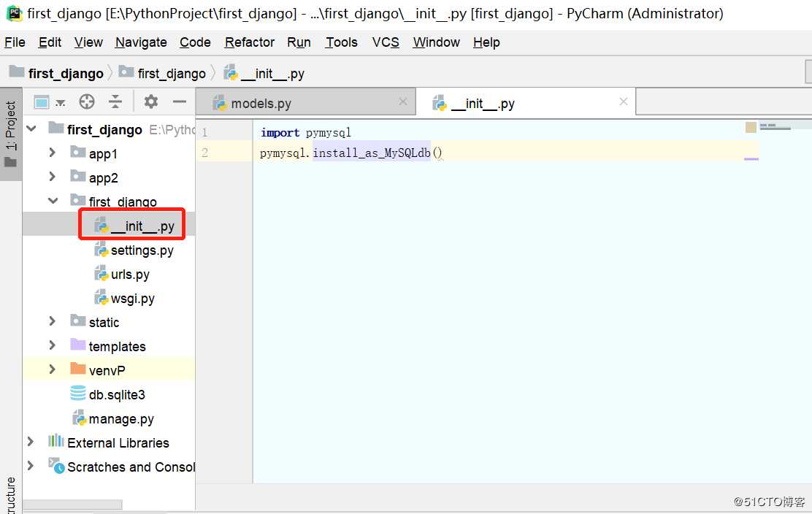Screen dimensions: 812x514
Task: Click the venvP orange folder icon
Action: (77, 369)
